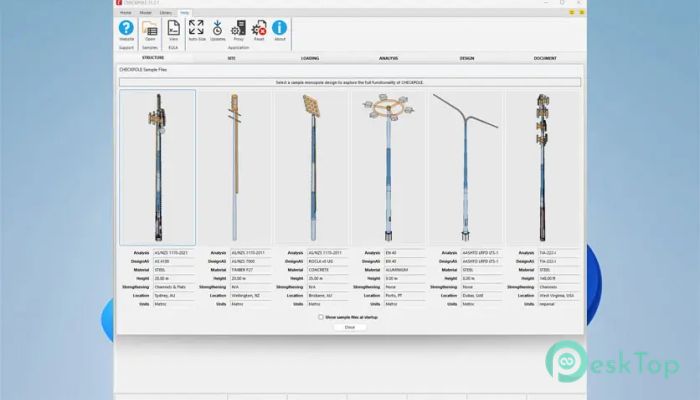The width and height of the screenshot is (700, 400).
Task: Click the sample monopole instruction banner
Action: [350, 83]
